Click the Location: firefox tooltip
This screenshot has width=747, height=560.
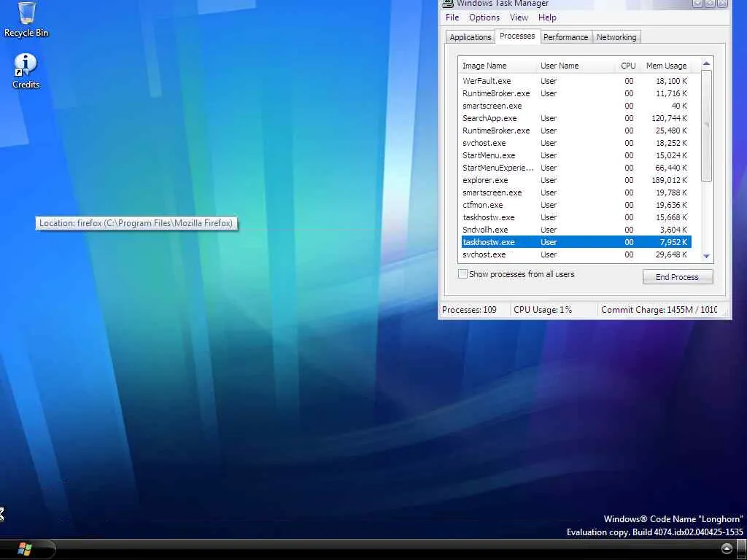tap(136, 223)
